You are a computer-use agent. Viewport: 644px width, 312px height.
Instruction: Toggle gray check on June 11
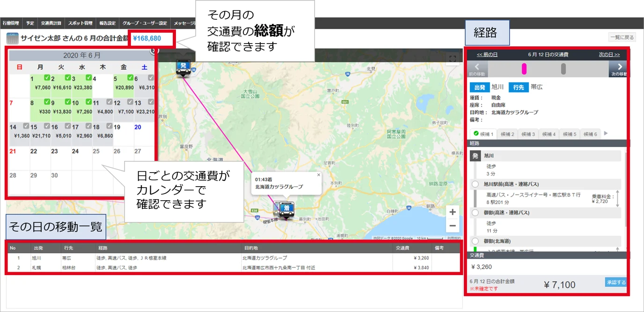click(109, 102)
